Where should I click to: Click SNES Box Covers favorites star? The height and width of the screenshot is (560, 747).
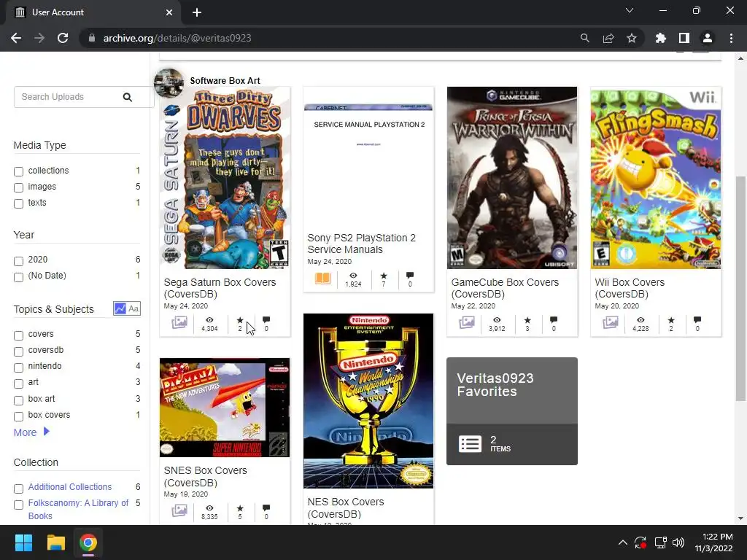pyautogui.click(x=239, y=508)
